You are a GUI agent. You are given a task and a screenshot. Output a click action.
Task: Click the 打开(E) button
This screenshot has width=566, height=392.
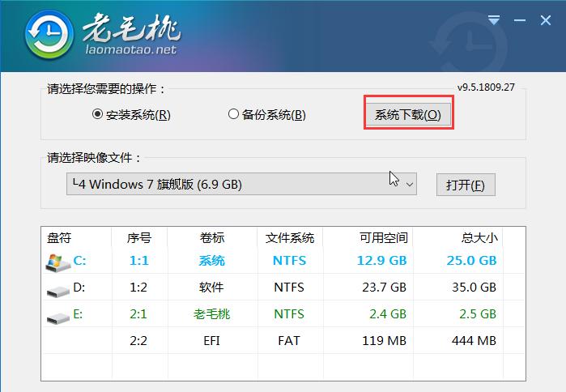466,185
